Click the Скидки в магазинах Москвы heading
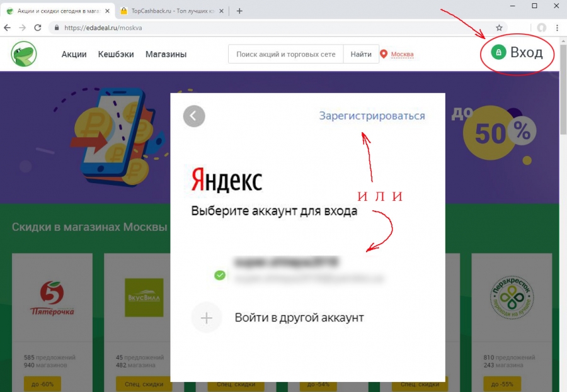 click(x=89, y=227)
